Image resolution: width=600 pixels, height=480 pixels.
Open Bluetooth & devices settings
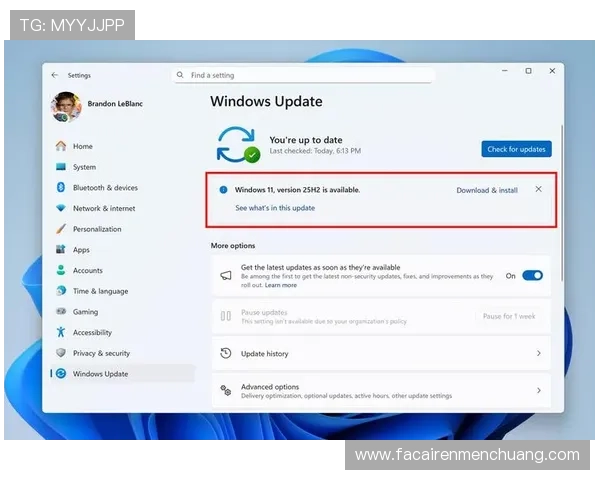click(105, 188)
